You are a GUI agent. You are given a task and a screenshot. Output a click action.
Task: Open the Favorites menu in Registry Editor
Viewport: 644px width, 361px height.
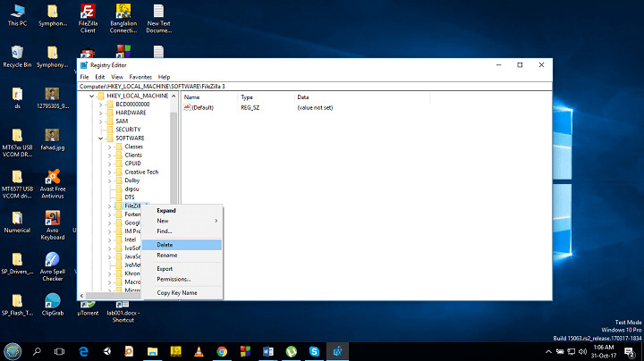(x=140, y=77)
